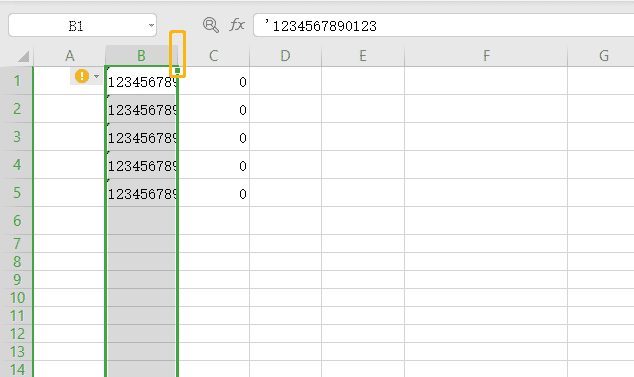
Task: Select row 5 header
Action: [x=17, y=193]
